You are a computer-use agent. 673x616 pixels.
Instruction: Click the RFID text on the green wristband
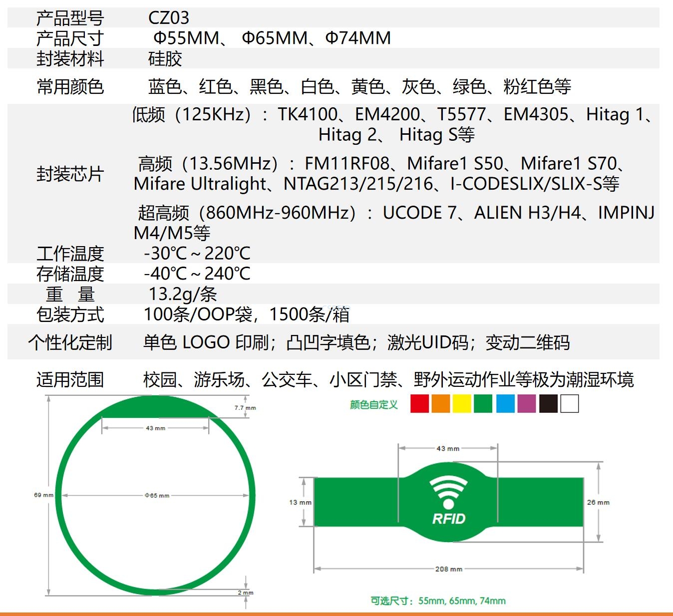point(448,519)
